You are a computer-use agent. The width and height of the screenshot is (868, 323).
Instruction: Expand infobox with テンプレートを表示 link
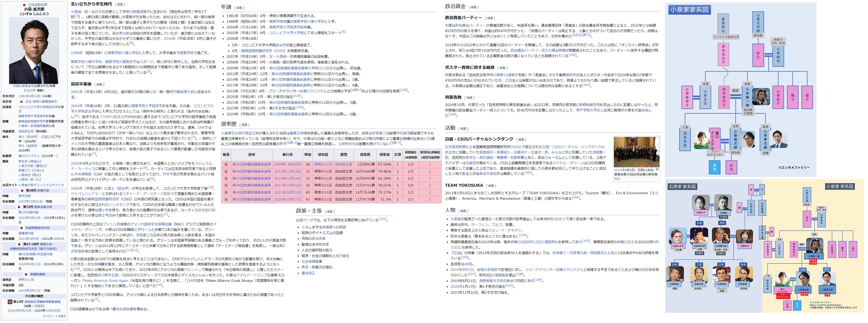[54, 316]
